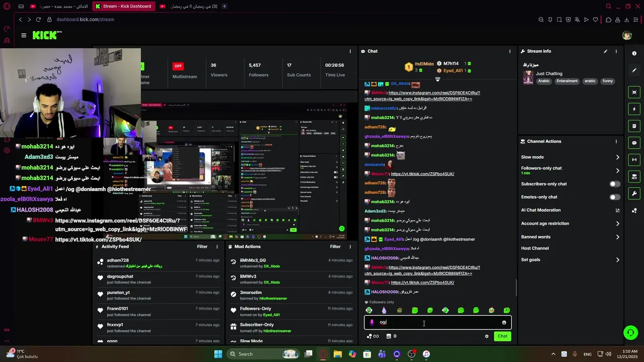Click the chat message input field
Screen dimensions: 644x362
pos(438,323)
